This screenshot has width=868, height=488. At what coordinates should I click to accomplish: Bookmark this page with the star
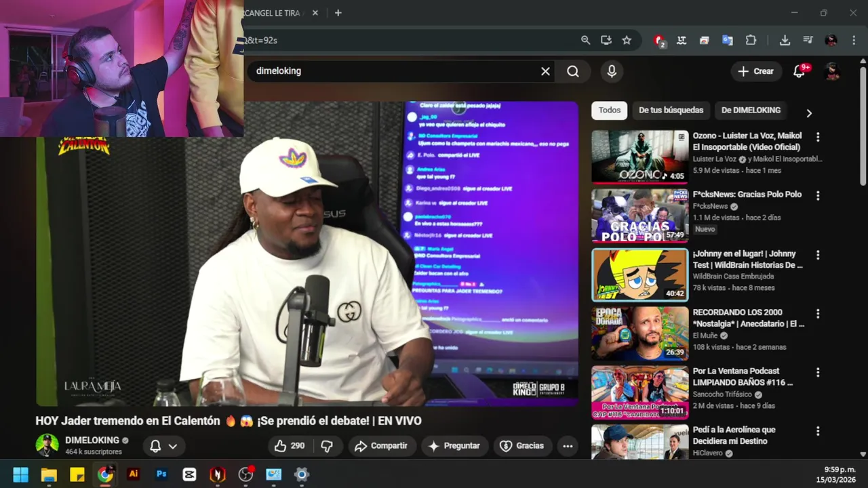point(627,40)
